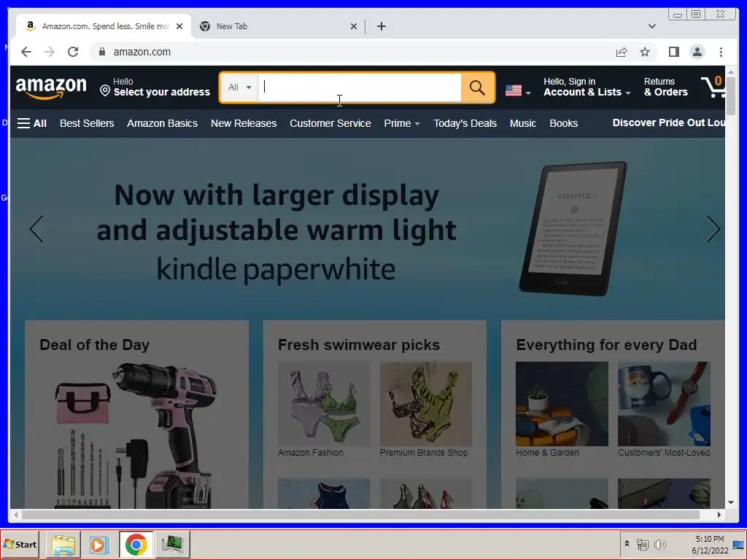The height and width of the screenshot is (560, 747).
Task: Click the Customers' Most-Loved thumbnail
Action: [x=664, y=404]
